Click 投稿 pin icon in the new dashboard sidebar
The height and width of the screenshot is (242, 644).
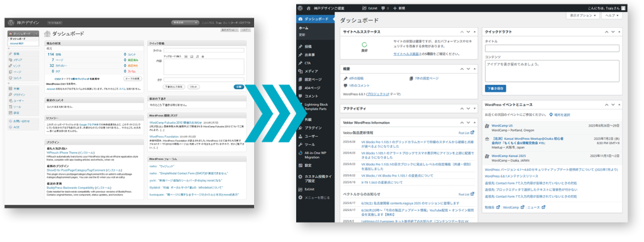(x=301, y=47)
